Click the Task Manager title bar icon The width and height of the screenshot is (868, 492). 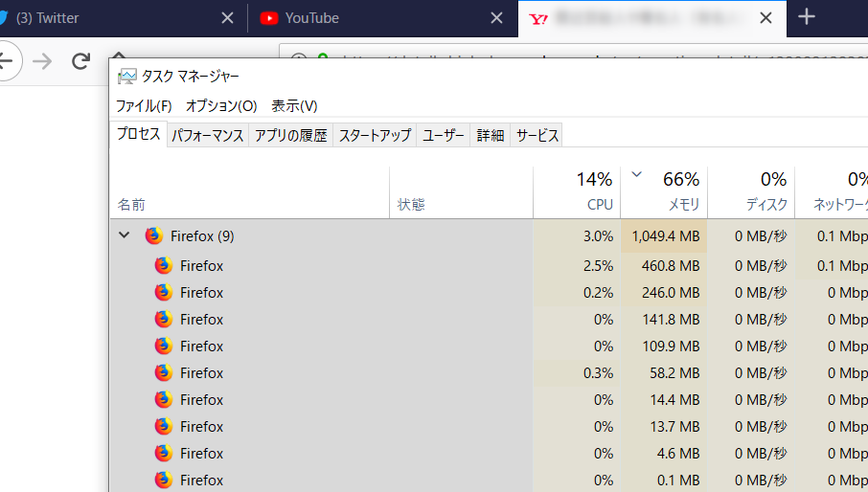click(126, 77)
